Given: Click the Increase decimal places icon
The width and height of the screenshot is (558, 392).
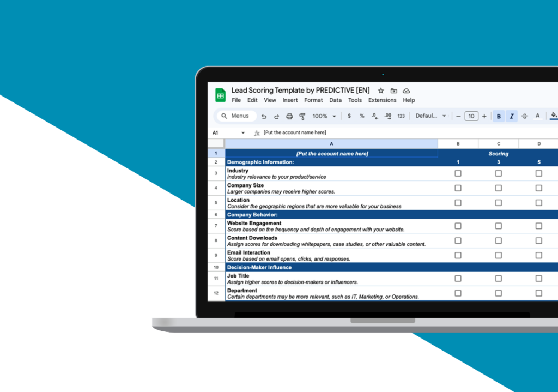Looking at the screenshot, I should (387, 116).
